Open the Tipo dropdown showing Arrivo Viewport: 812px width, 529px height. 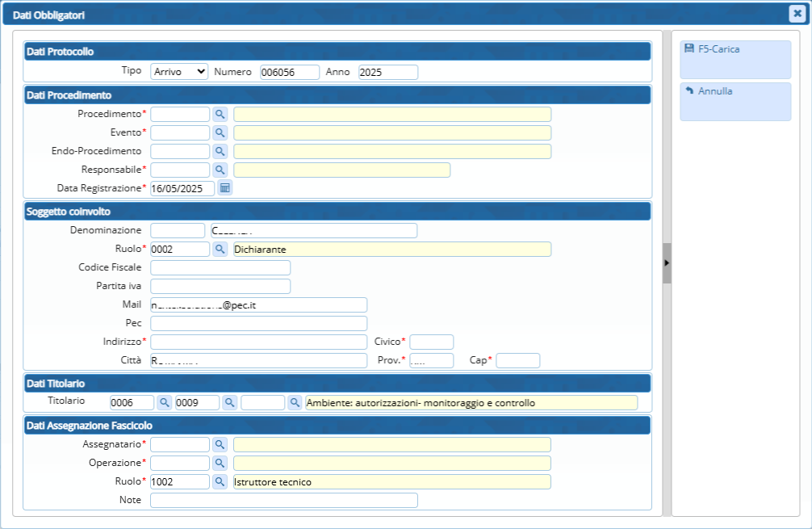179,72
